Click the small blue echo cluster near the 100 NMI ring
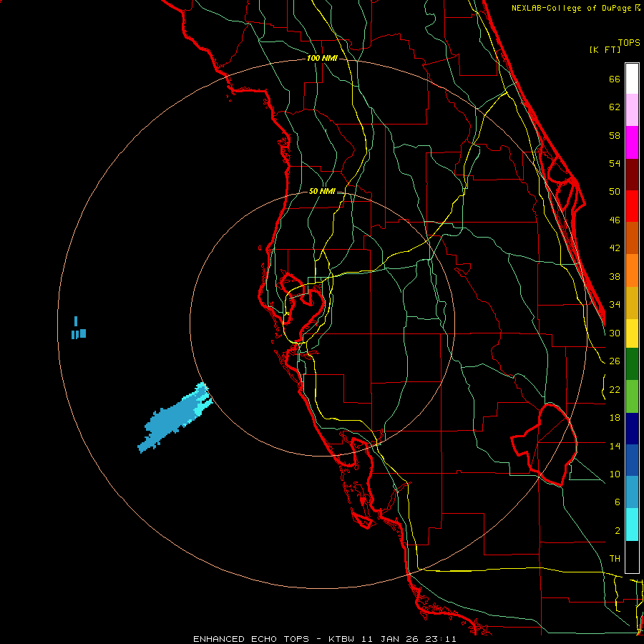The width and height of the screenshot is (644, 644). pyautogui.click(x=78, y=328)
